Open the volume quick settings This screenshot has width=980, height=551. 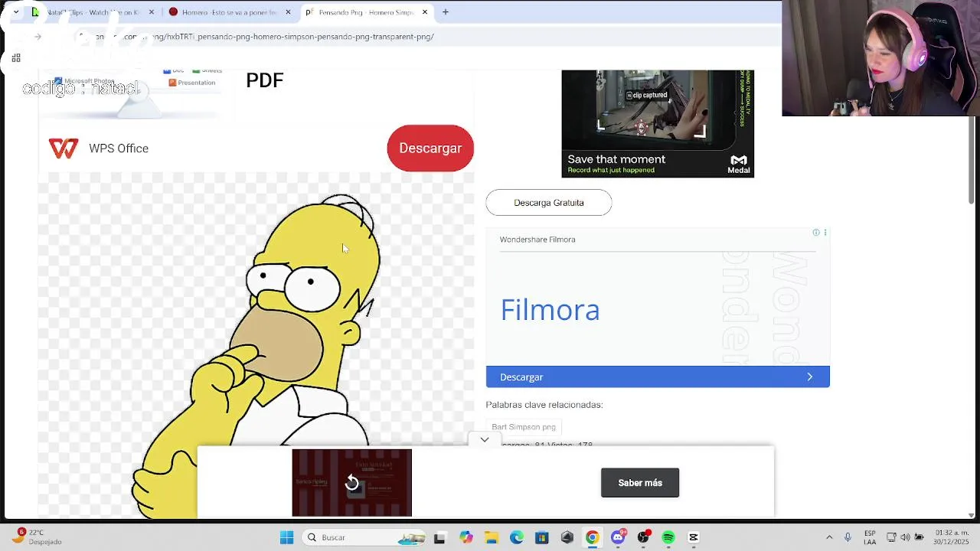point(905,537)
